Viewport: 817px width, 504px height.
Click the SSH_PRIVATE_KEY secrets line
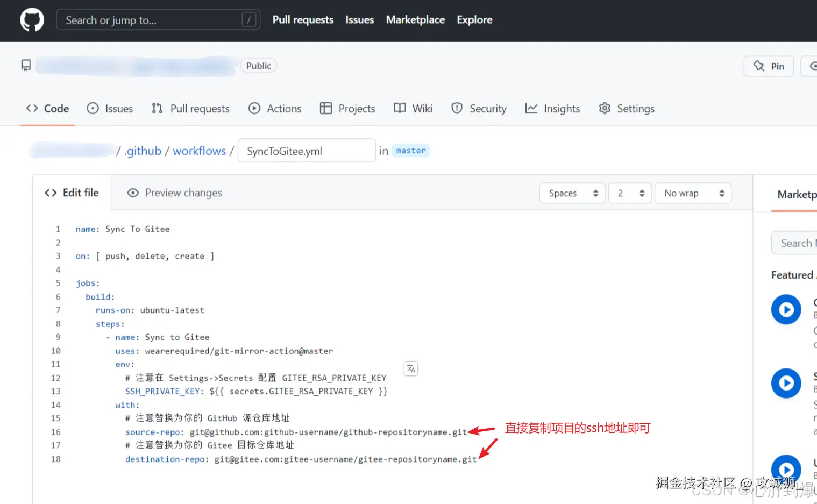[x=257, y=391]
